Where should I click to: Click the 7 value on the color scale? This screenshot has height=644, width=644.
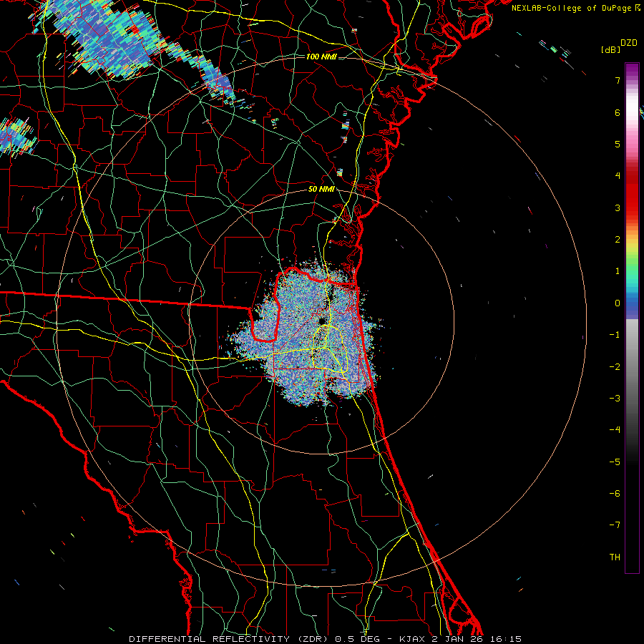618,80
